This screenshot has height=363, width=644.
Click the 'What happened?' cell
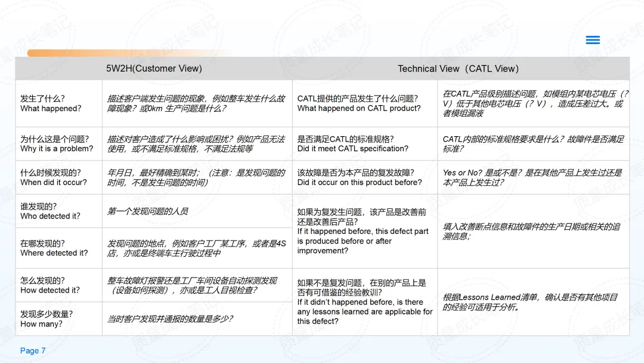(58, 104)
